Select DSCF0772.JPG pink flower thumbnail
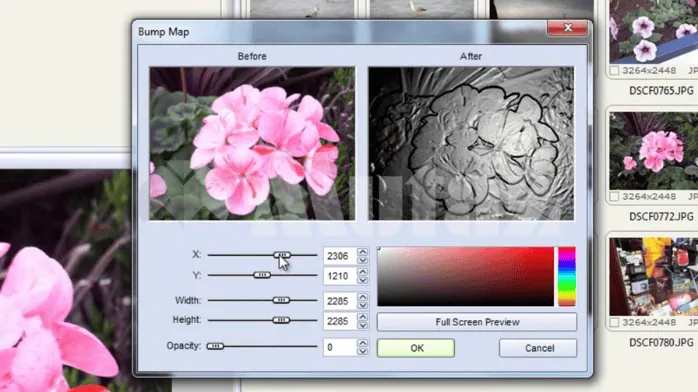The width and height of the screenshot is (698, 392). pos(653,151)
